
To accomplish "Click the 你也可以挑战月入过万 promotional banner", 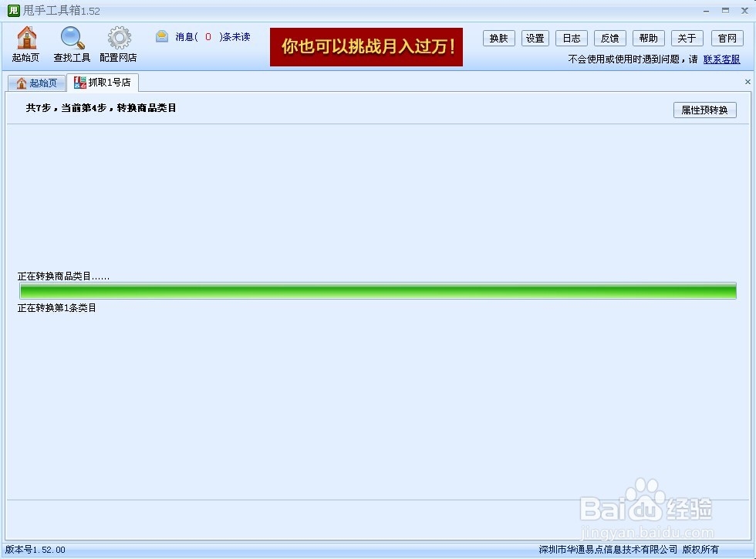I will click(366, 47).
